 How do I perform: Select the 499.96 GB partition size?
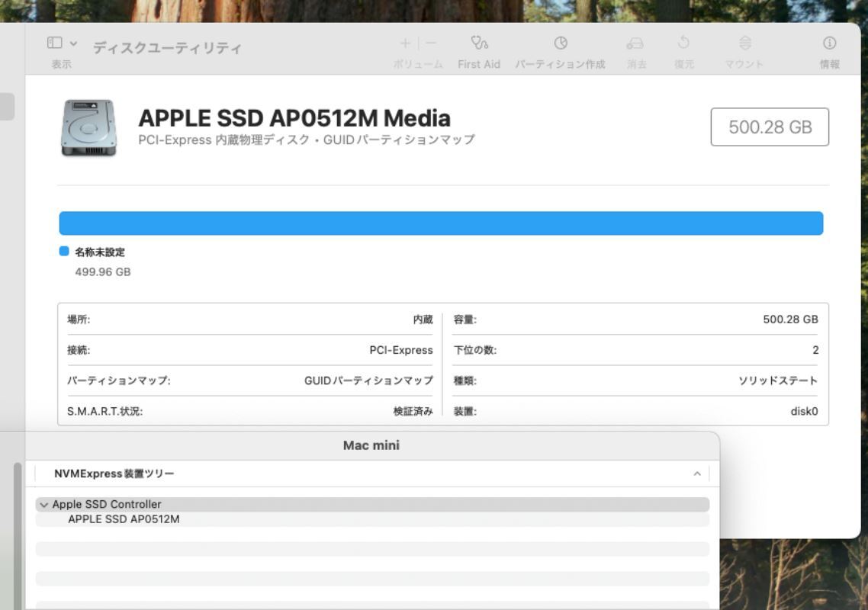click(103, 271)
